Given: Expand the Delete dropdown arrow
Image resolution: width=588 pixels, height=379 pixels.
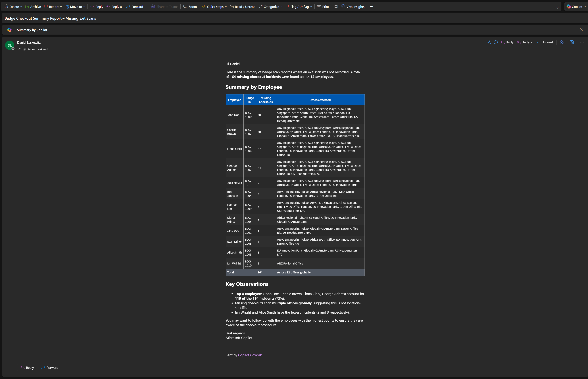Looking at the screenshot, I should (x=21, y=6).
